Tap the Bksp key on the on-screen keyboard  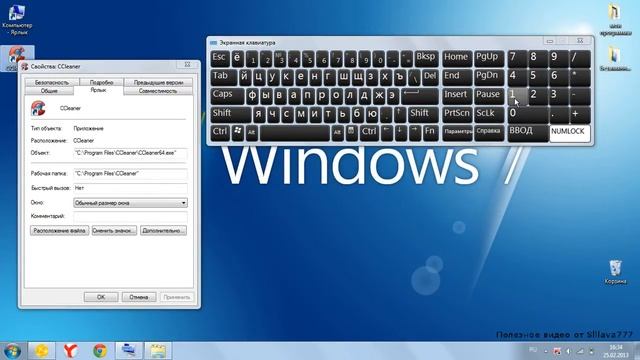tap(427, 59)
